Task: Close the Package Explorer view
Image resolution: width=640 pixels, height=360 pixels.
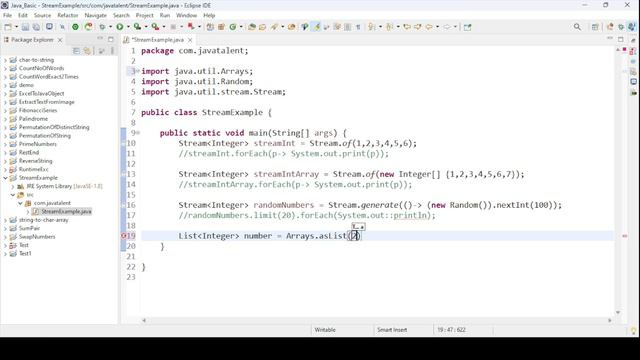Action: pos(60,40)
